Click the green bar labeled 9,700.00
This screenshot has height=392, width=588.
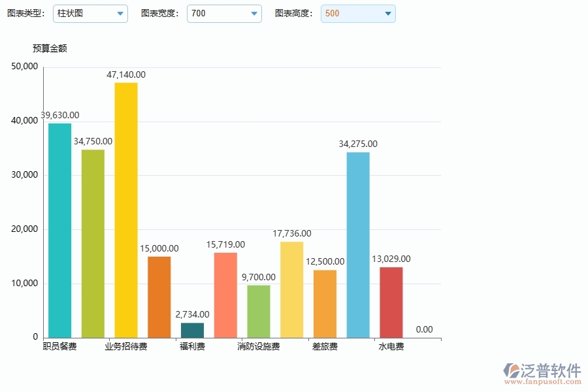click(x=258, y=310)
